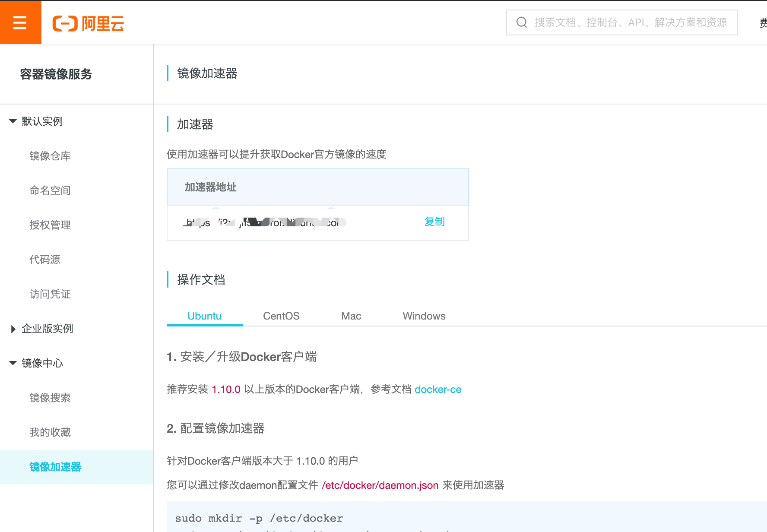The height and width of the screenshot is (532, 767).
Task: Click the search magnifier icon
Action: coord(522,22)
